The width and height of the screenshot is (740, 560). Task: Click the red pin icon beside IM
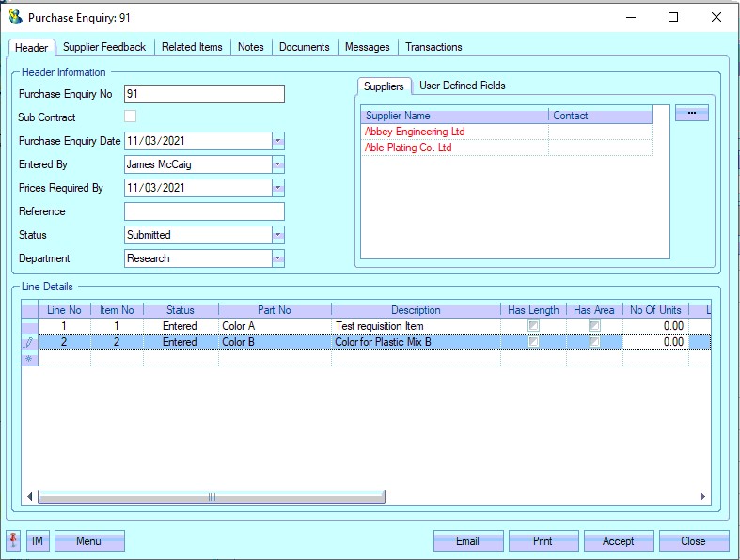(13, 540)
